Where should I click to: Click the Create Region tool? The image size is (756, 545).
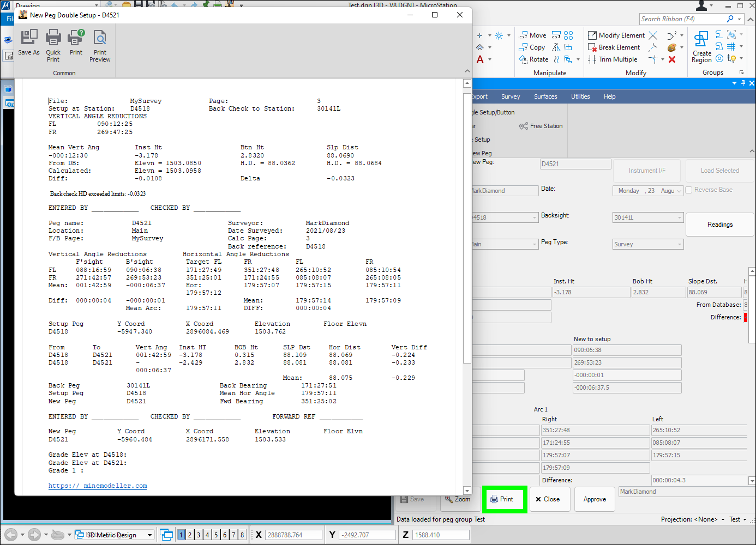(x=701, y=47)
